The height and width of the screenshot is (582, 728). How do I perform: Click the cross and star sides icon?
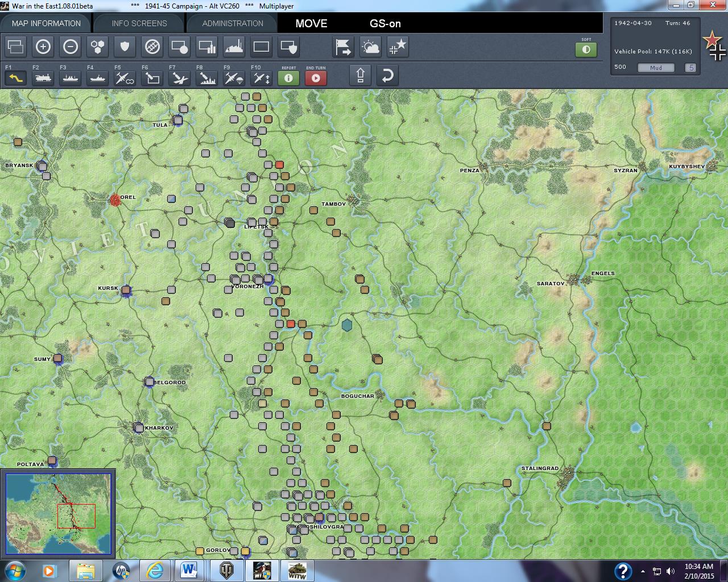point(398,47)
